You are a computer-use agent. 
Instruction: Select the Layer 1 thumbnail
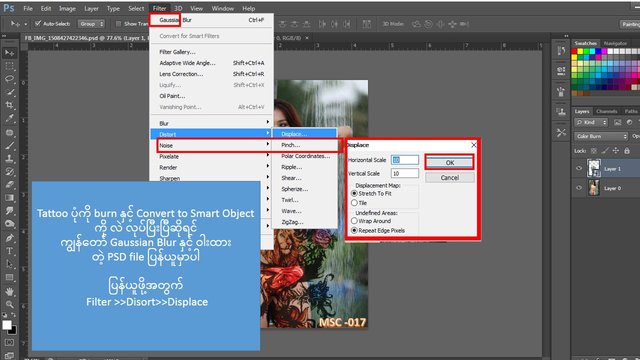(594, 169)
